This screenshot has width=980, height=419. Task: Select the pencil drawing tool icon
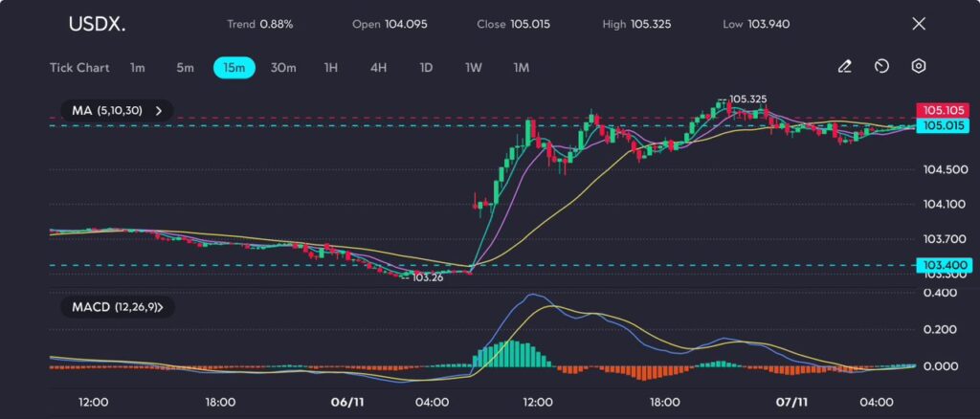point(844,67)
